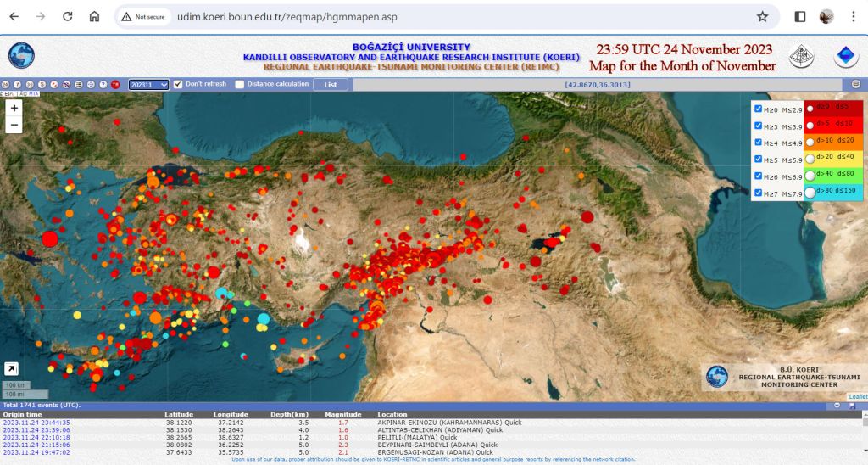Open the 2023.11.24 23:44:35 event link

click(x=36, y=422)
